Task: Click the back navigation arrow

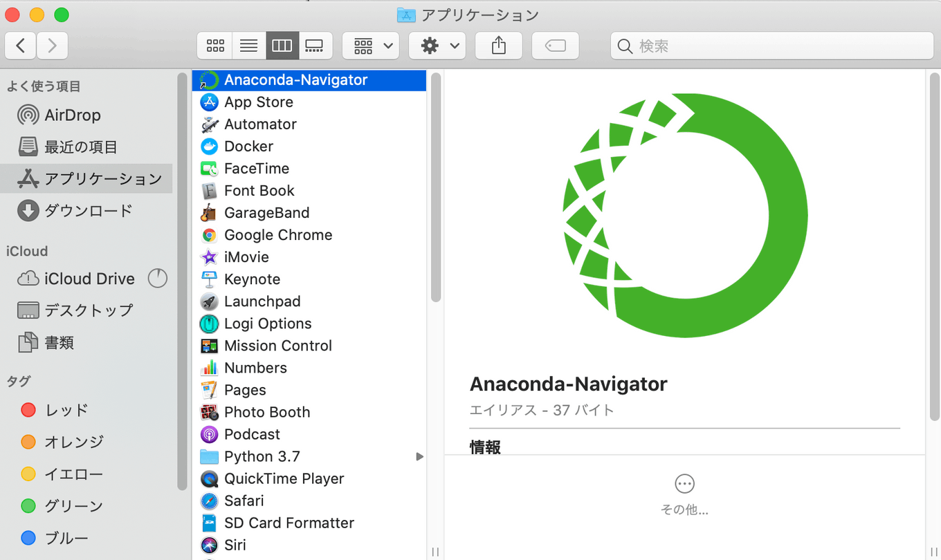Action: [x=20, y=45]
